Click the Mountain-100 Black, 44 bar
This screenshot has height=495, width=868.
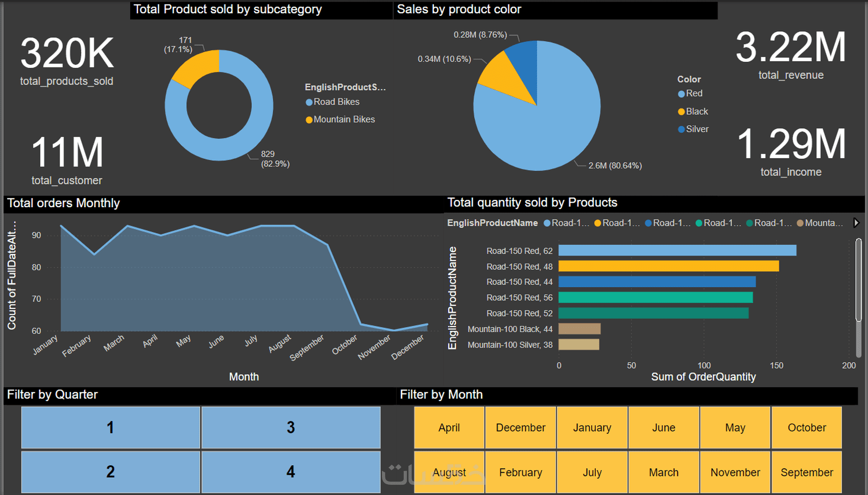point(580,329)
